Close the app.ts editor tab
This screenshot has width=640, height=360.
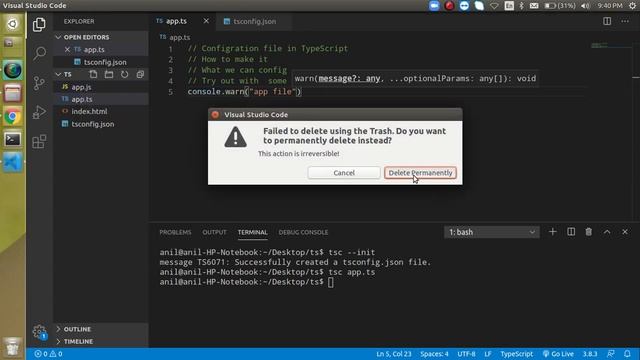click(x=206, y=21)
